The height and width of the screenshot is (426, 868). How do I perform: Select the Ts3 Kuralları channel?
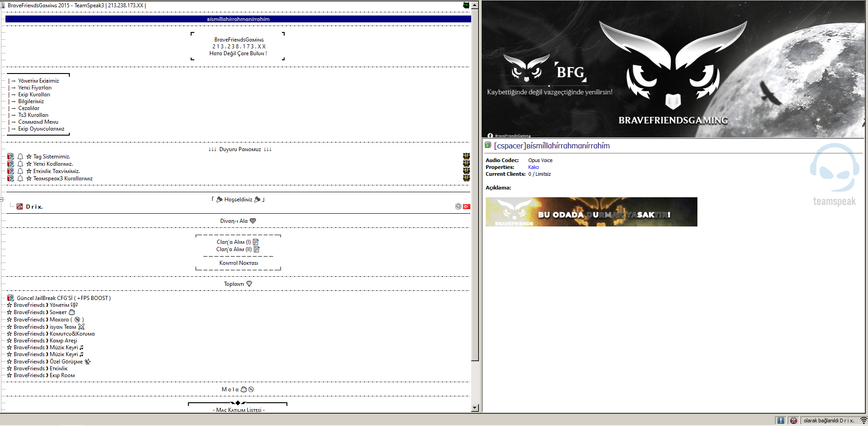click(33, 115)
